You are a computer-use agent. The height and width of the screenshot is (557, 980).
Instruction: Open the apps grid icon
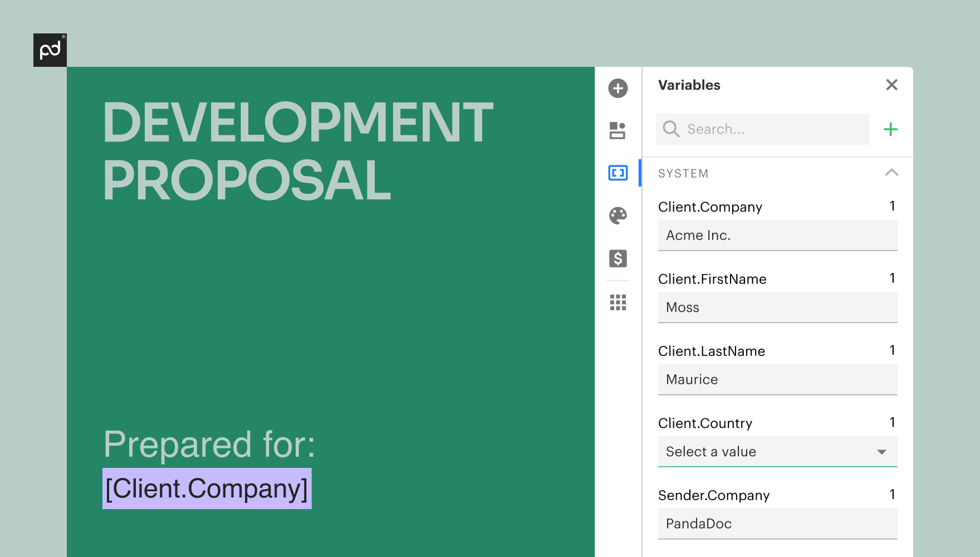click(618, 302)
